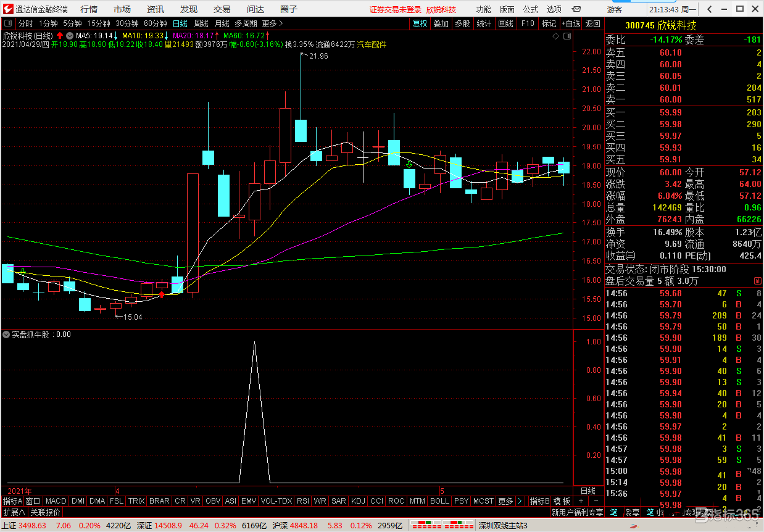764x532 pixels.
Task: Click the 游客 guest account label
Action: (615, 9)
